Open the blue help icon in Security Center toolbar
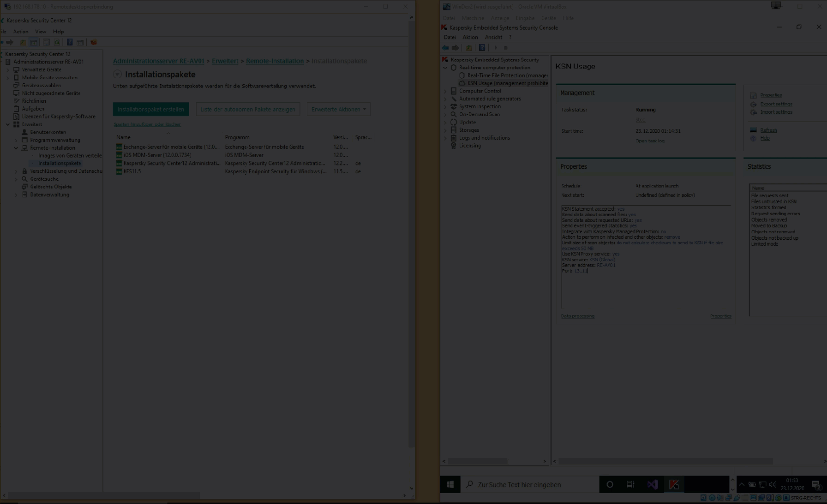827x504 pixels. 70,42
